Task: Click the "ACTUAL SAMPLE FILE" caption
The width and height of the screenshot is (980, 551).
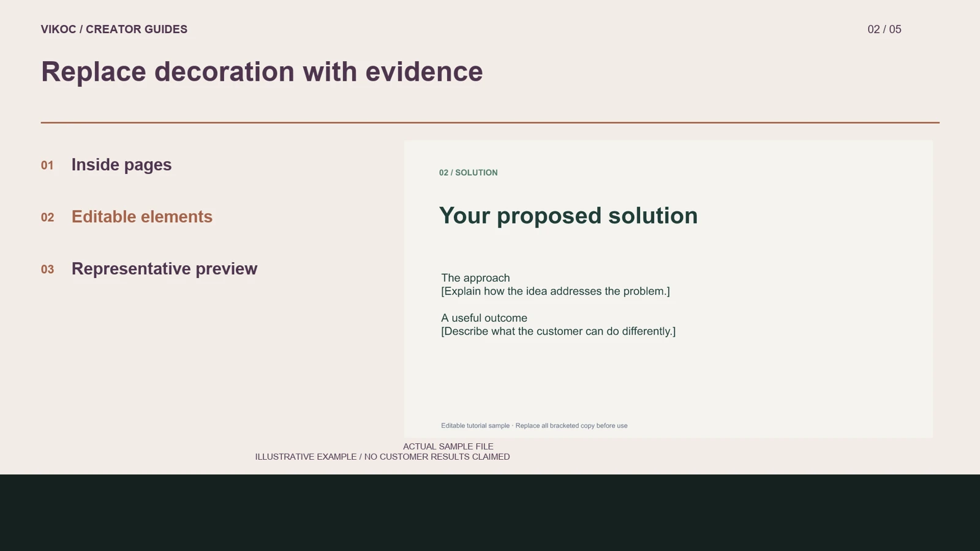Action: point(448,446)
